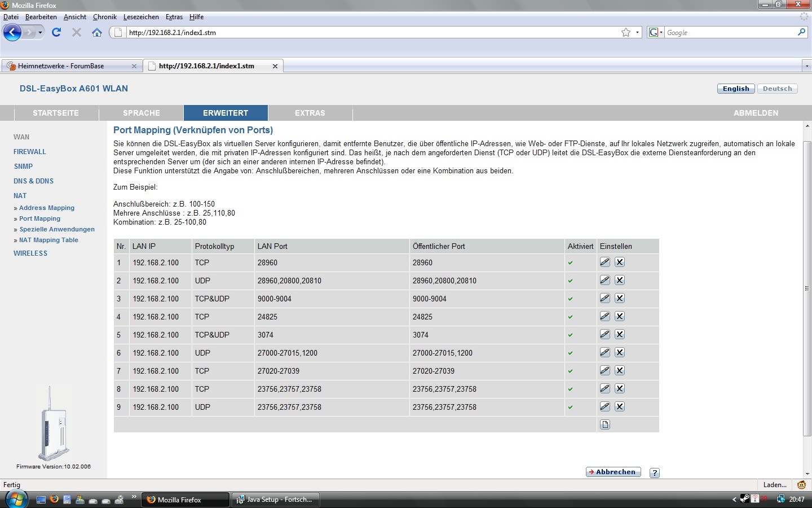Screen dimensions: 812x508
Task: Open the address bar history dropdown
Action: tap(638, 32)
